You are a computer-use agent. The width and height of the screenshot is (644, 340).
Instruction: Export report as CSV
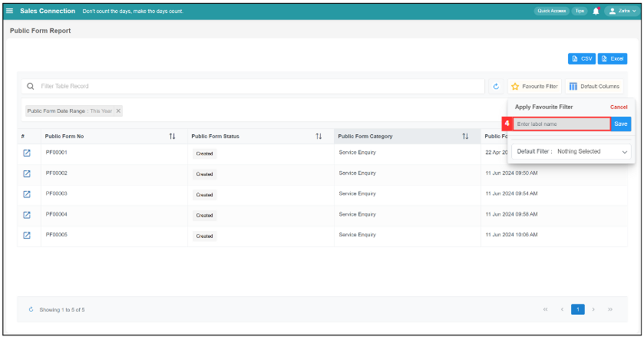pos(582,59)
